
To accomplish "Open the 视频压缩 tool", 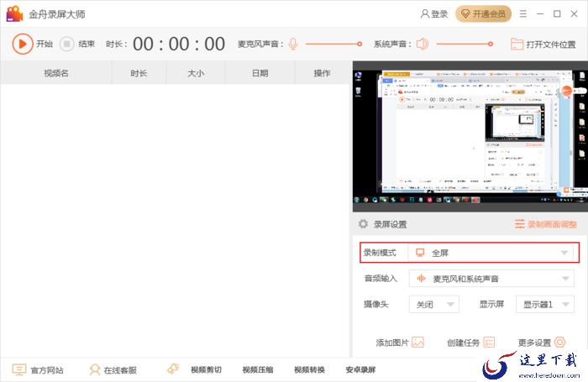I will tap(258, 369).
